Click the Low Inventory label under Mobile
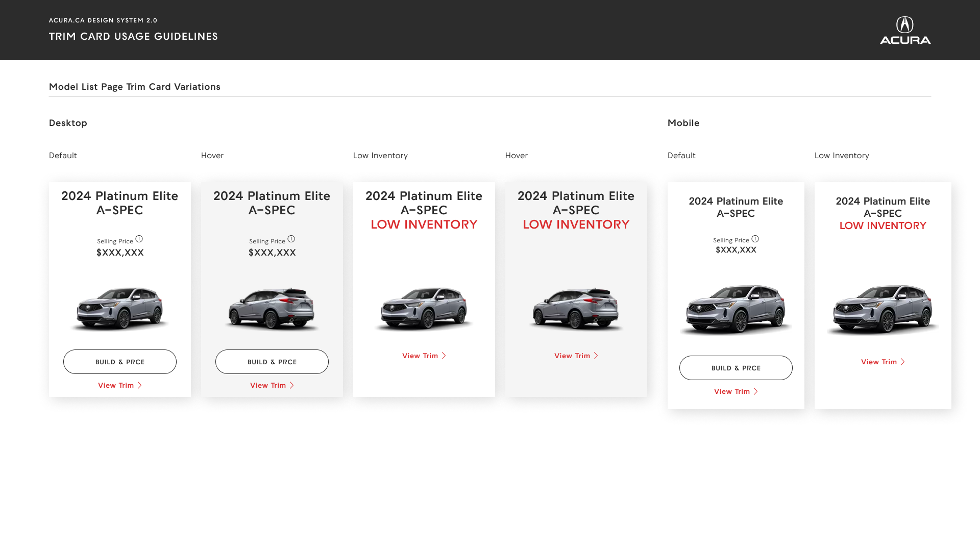 (x=842, y=156)
